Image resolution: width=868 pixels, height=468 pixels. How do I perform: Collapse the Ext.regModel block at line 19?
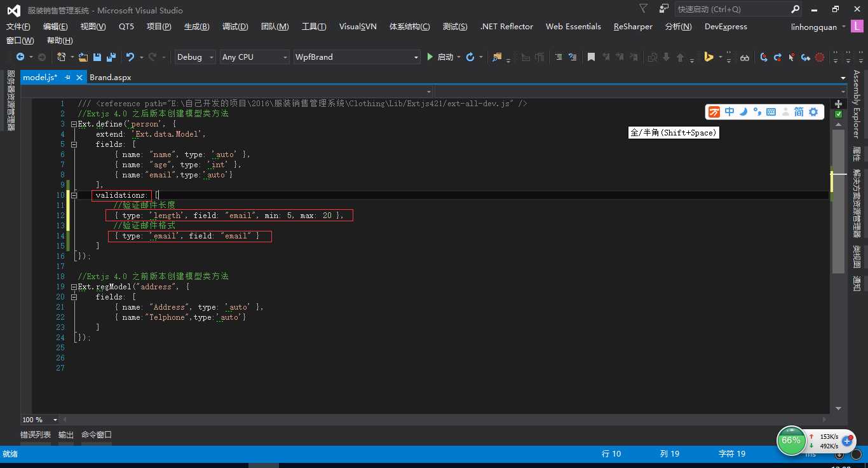click(x=74, y=287)
